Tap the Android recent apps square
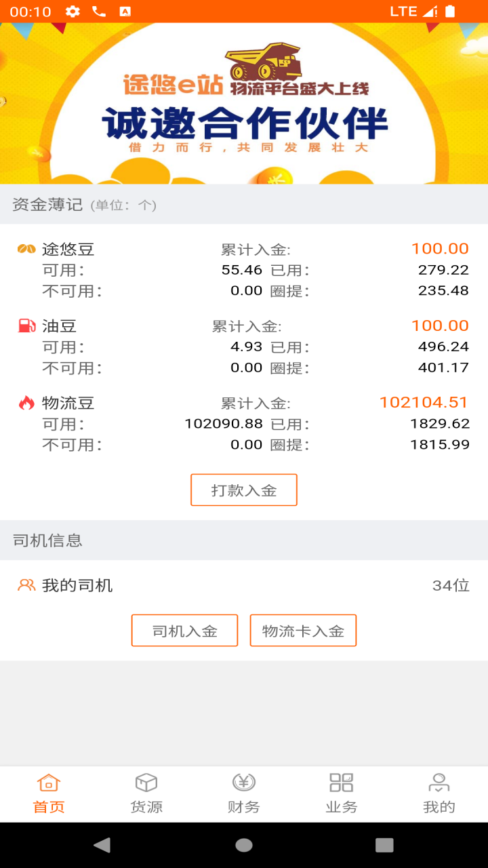Image resolution: width=488 pixels, height=868 pixels. (384, 845)
